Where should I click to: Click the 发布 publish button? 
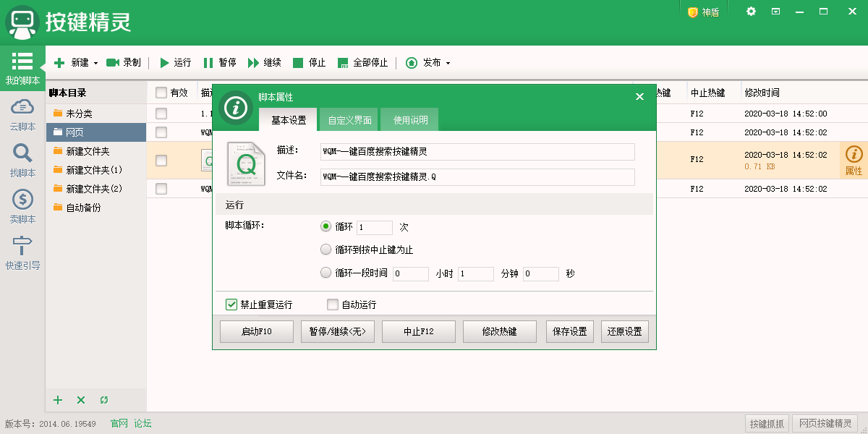(x=424, y=63)
